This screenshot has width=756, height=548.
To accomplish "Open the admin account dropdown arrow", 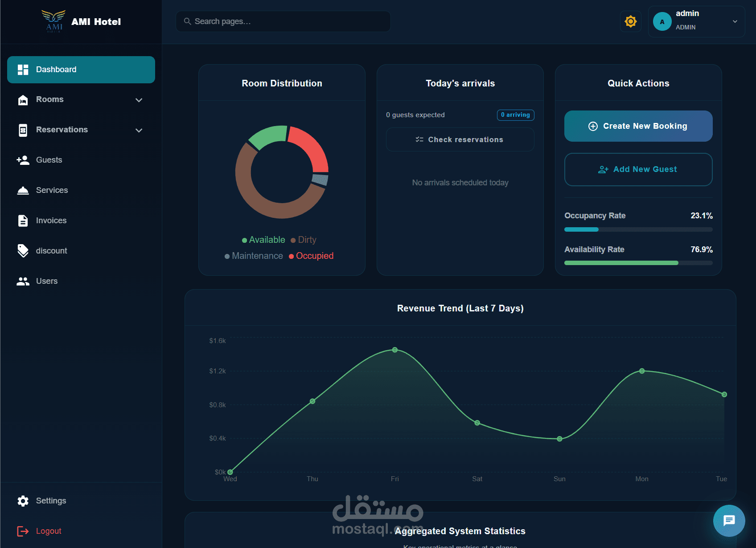I will click(x=735, y=21).
